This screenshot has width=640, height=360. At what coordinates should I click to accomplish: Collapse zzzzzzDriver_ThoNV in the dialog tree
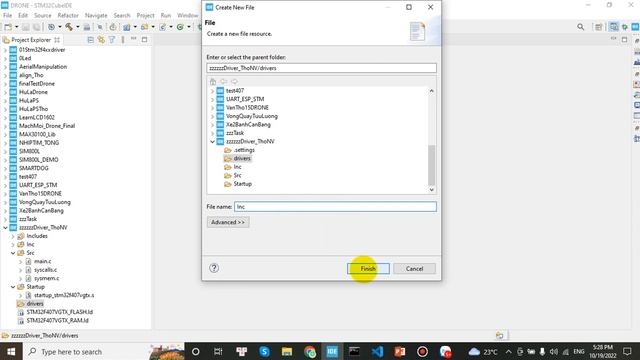point(213,142)
